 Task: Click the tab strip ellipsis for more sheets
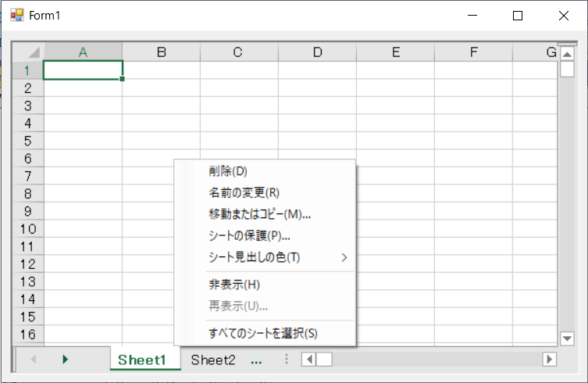pos(256,360)
